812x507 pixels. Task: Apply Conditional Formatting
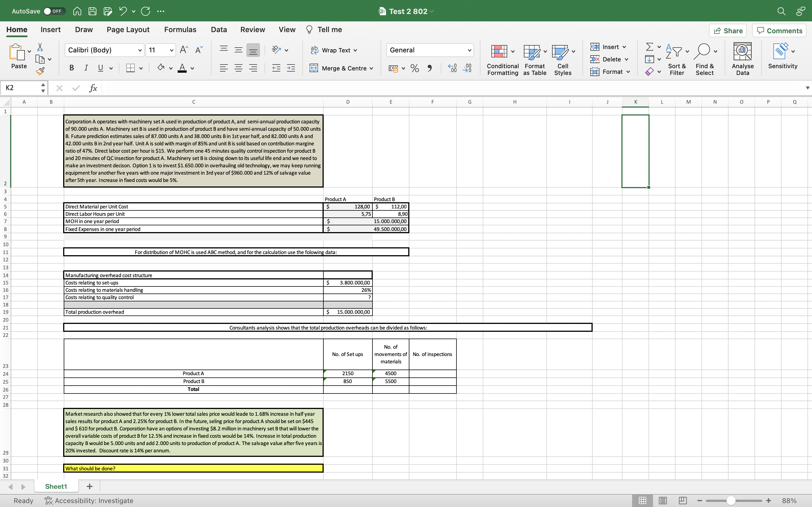pos(501,59)
